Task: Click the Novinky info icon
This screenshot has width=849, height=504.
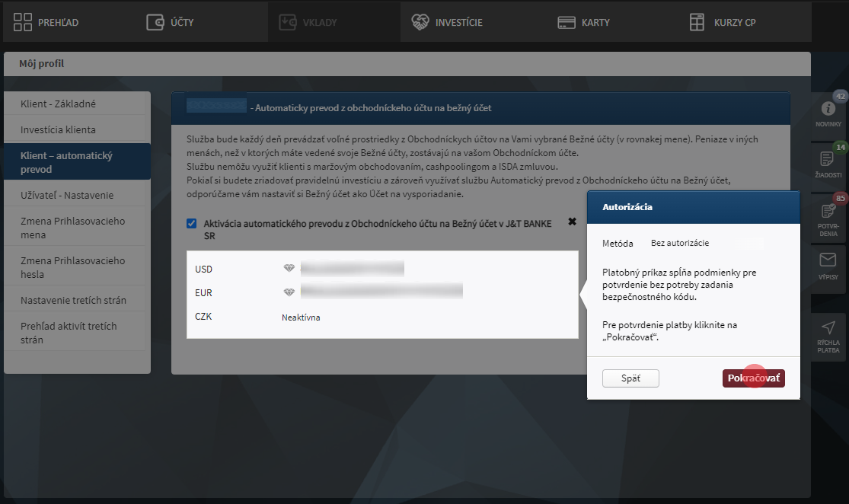Action: (x=828, y=109)
